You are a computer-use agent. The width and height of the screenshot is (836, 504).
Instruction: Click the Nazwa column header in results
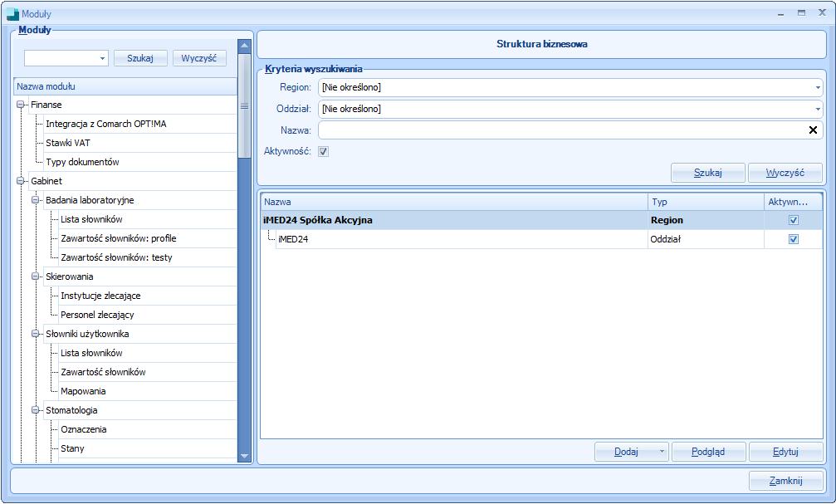coord(454,202)
